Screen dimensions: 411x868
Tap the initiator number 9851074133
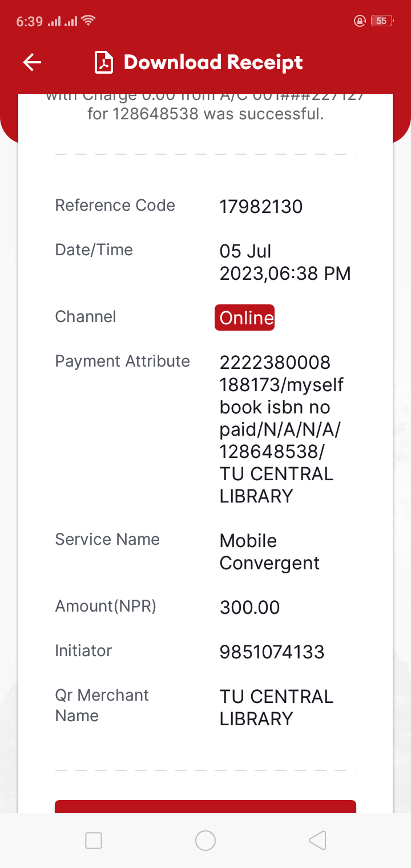tap(272, 652)
